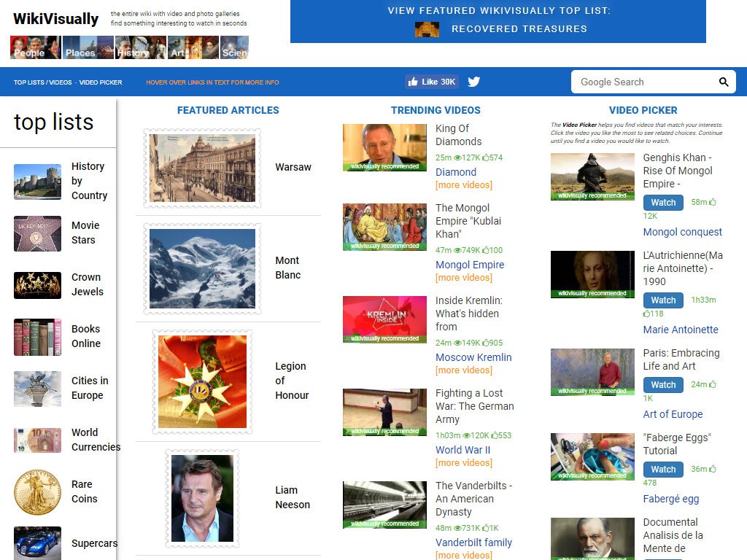Screen dimensions: 747x560
Task: Select the Rare Coins top list text
Action: (x=85, y=491)
